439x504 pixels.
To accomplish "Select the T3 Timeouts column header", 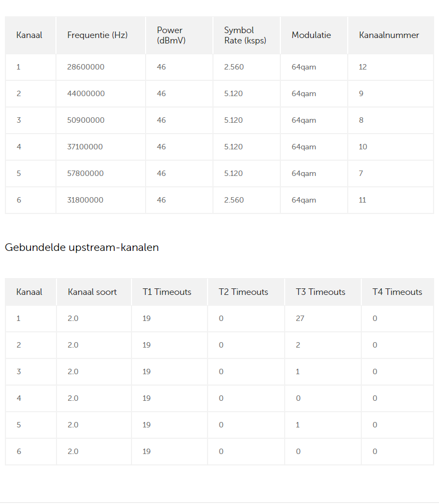I will click(321, 292).
